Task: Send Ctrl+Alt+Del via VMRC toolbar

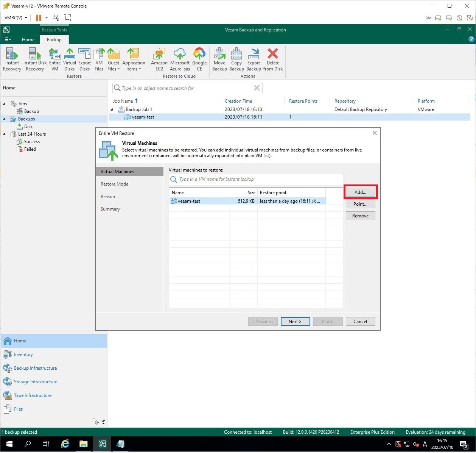Action: click(x=56, y=17)
